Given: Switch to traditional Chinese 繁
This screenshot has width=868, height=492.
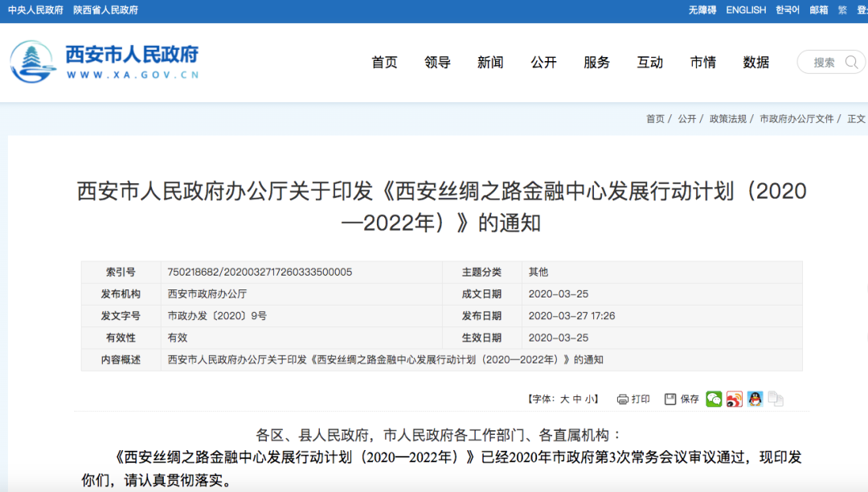Looking at the screenshot, I should [x=842, y=10].
